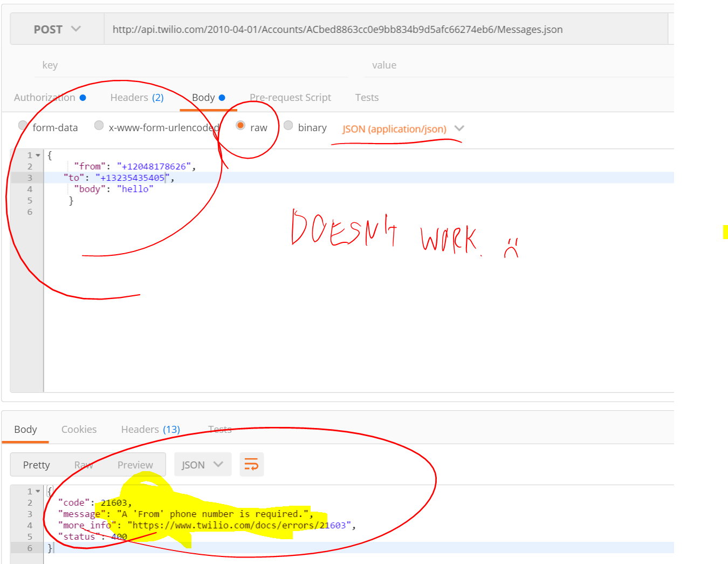Open the response Tests tab
The width and height of the screenshot is (728, 564).
[x=220, y=430]
